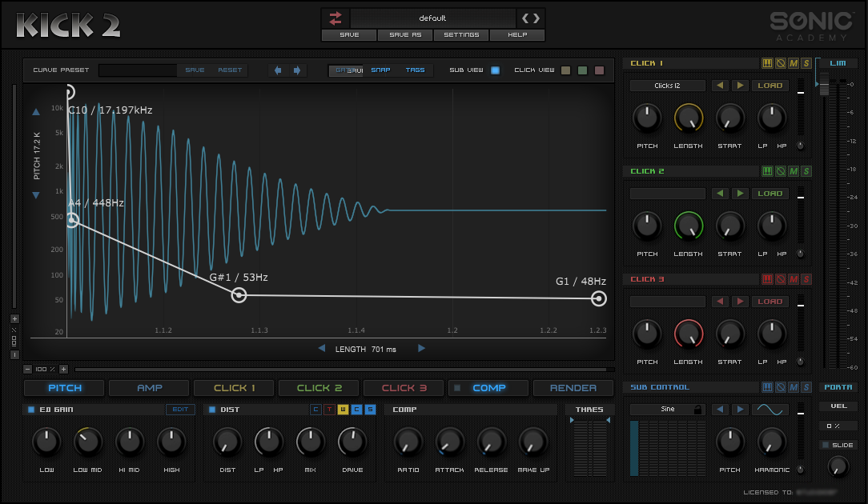
Task: Toggle Click 3 keytrack piano icon
Action: [x=767, y=279]
